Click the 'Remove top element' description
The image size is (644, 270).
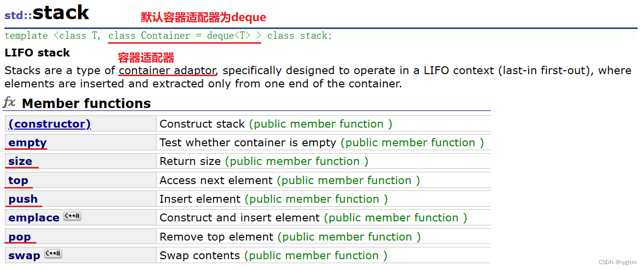pyautogui.click(x=216, y=237)
